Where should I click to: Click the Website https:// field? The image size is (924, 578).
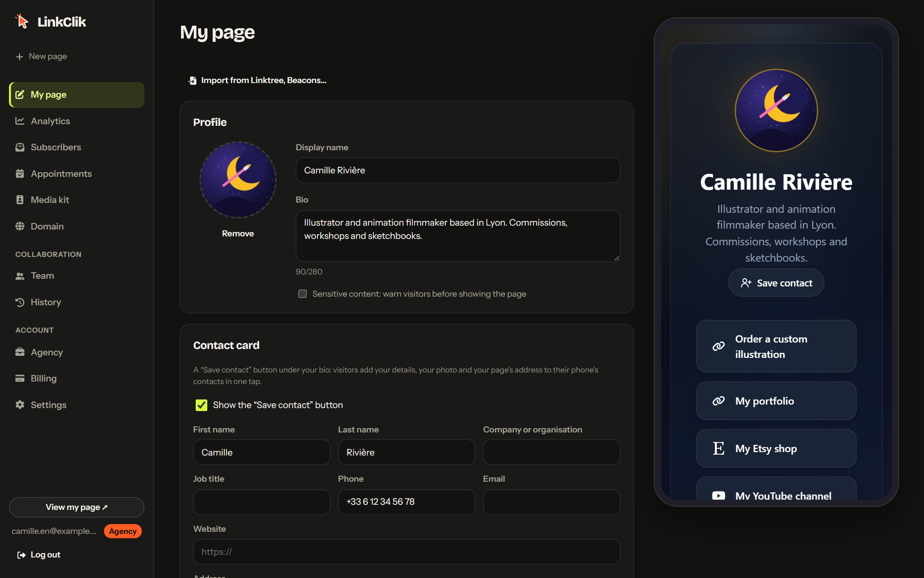pos(406,552)
